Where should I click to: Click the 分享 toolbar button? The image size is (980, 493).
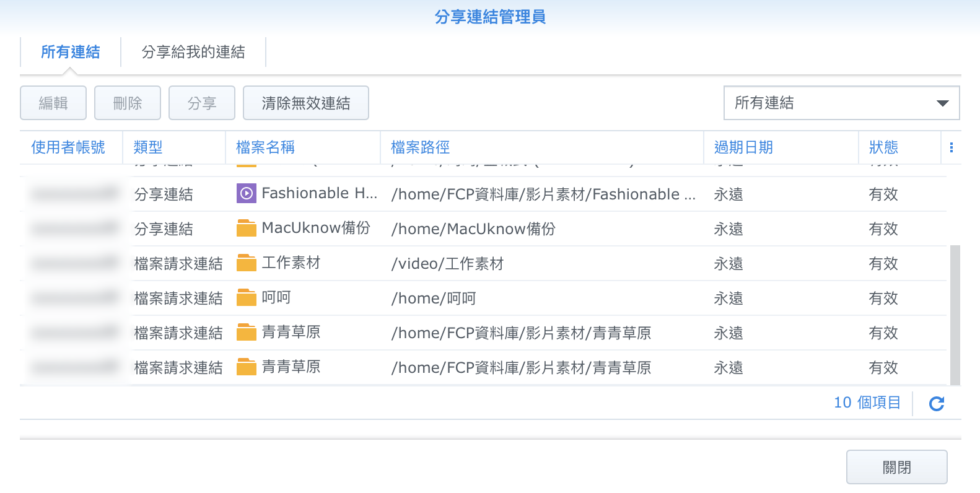[x=202, y=103]
